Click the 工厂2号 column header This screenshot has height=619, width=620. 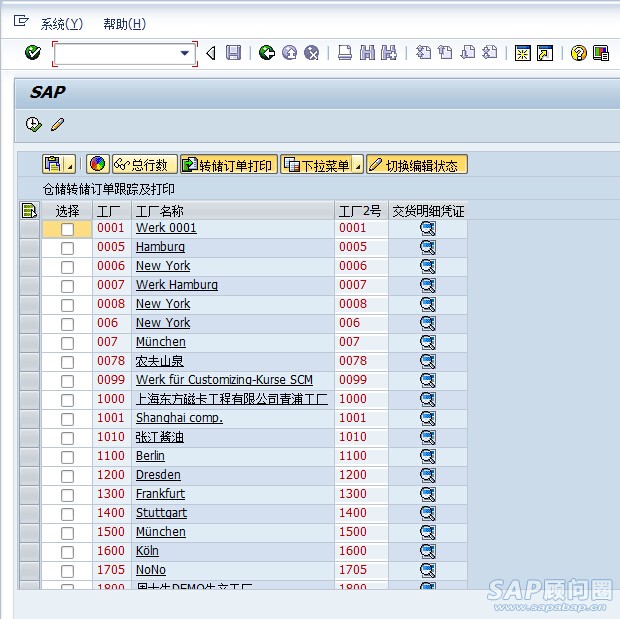(x=361, y=210)
